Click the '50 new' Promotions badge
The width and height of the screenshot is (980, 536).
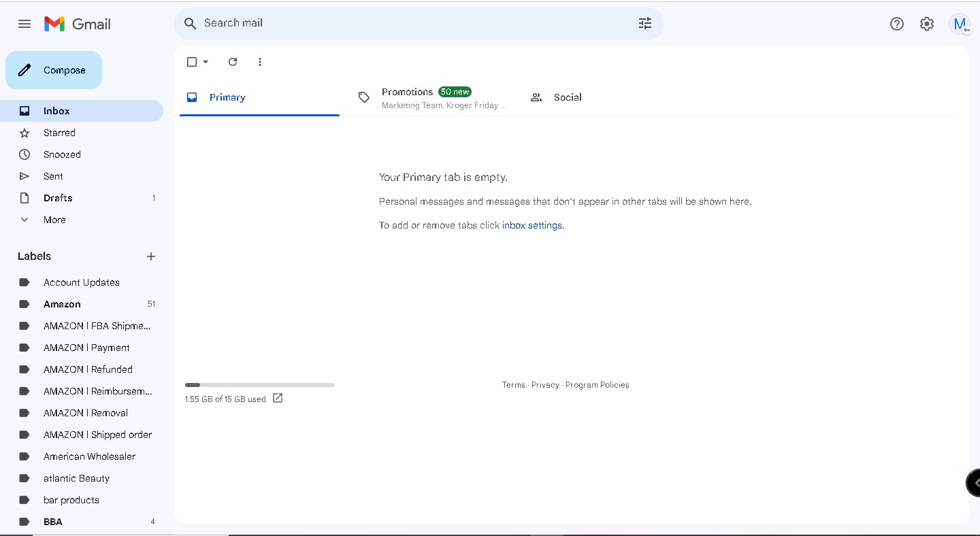(x=455, y=92)
